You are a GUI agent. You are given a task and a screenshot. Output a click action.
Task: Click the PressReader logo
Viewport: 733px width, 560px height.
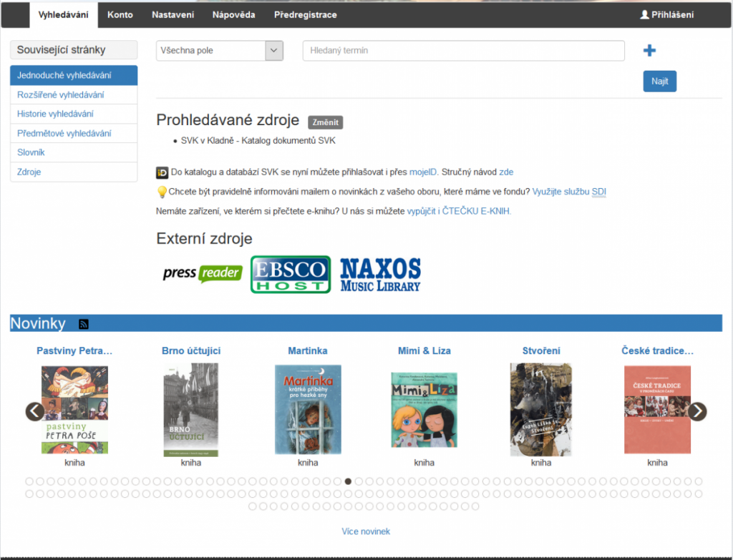pyautogui.click(x=202, y=273)
